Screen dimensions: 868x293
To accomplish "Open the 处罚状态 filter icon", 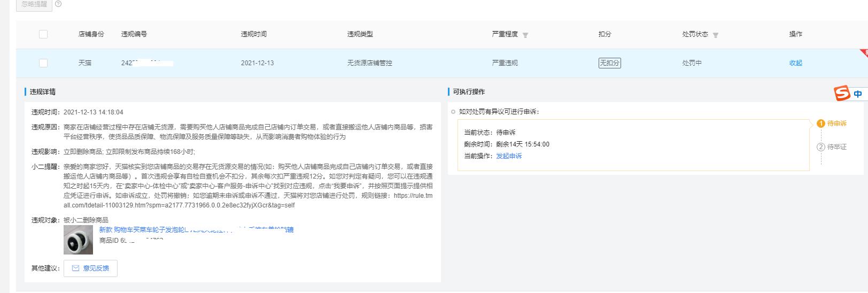I will point(716,35).
